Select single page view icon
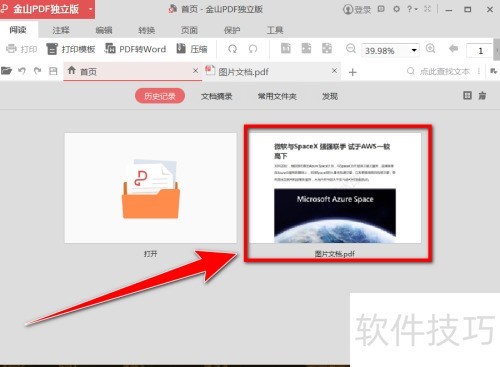Image resolution: width=500 pixels, height=367 pixels. (x=286, y=49)
